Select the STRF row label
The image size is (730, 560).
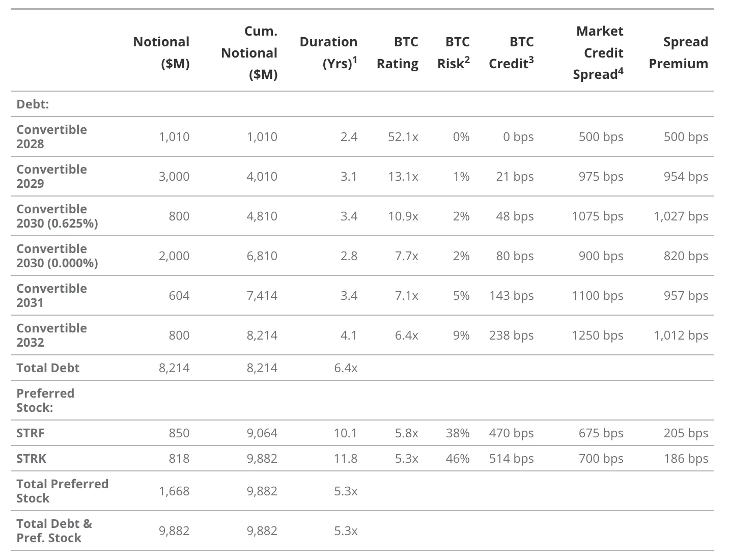(31, 433)
